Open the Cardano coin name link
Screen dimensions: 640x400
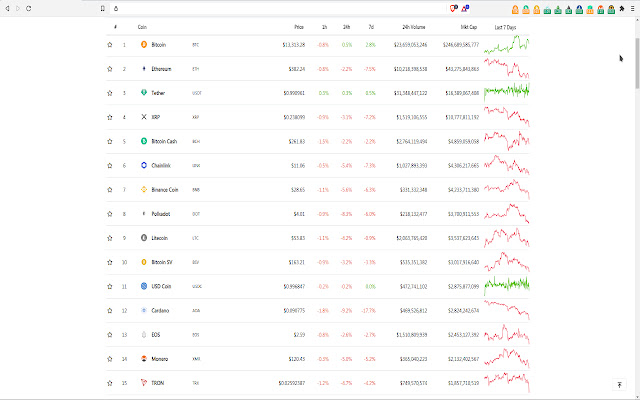[x=160, y=310]
